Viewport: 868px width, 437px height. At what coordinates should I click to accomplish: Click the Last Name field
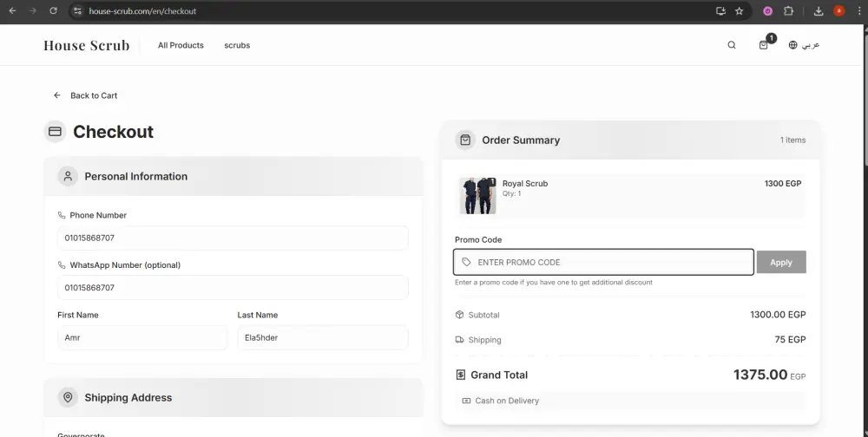click(323, 337)
